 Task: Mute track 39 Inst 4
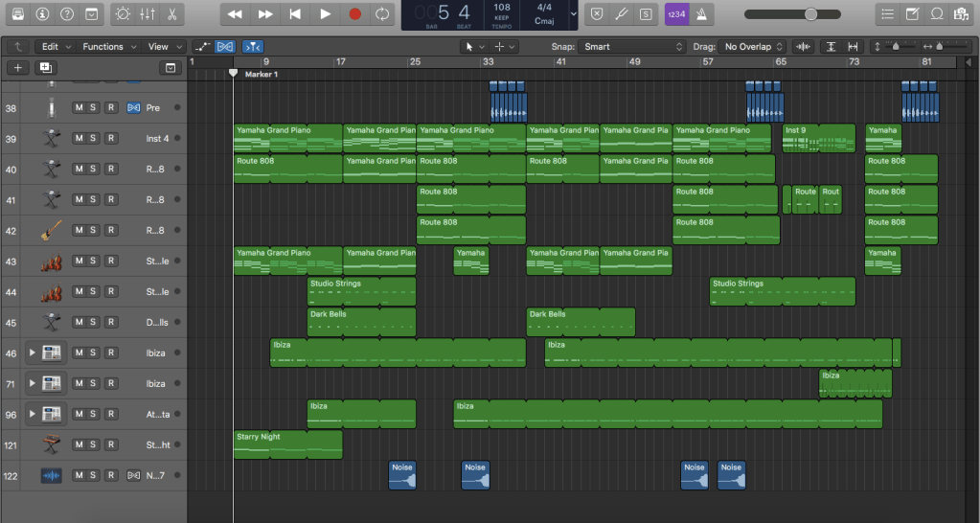click(x=79, y=139)
